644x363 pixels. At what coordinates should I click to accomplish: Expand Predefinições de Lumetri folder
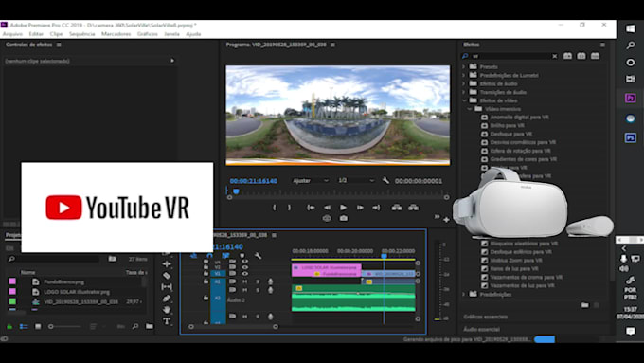[464, 75]
